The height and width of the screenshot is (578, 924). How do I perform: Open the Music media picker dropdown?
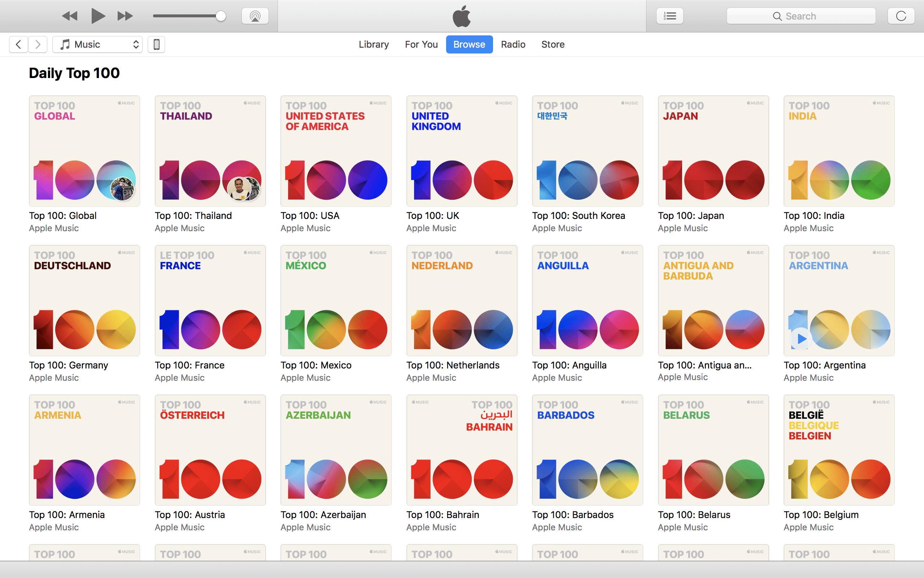(x=97, y=44)
